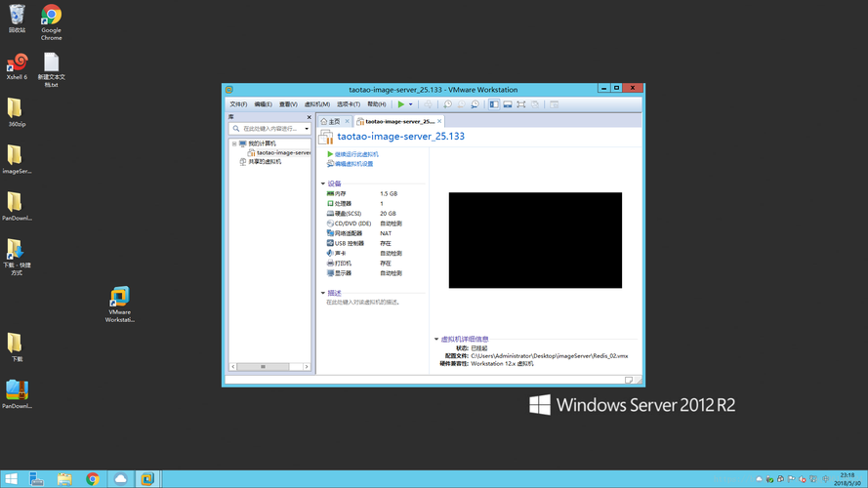Open the 虚拟机(M) menu
Image resolution: width=868 pixels, height=488 pixels.
pos(317,104)
